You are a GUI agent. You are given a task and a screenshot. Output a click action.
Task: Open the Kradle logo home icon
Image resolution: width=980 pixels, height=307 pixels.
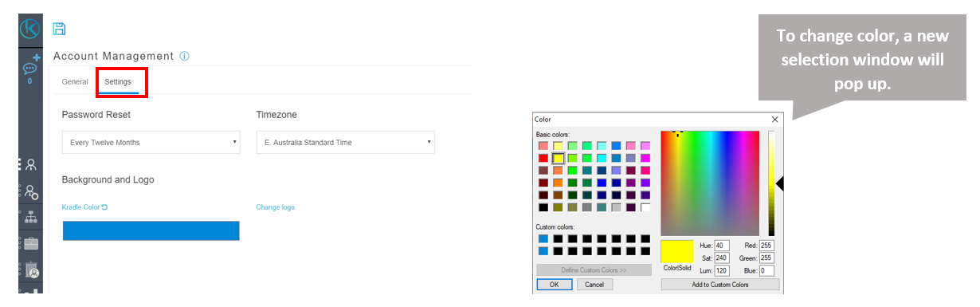(30, 28)
